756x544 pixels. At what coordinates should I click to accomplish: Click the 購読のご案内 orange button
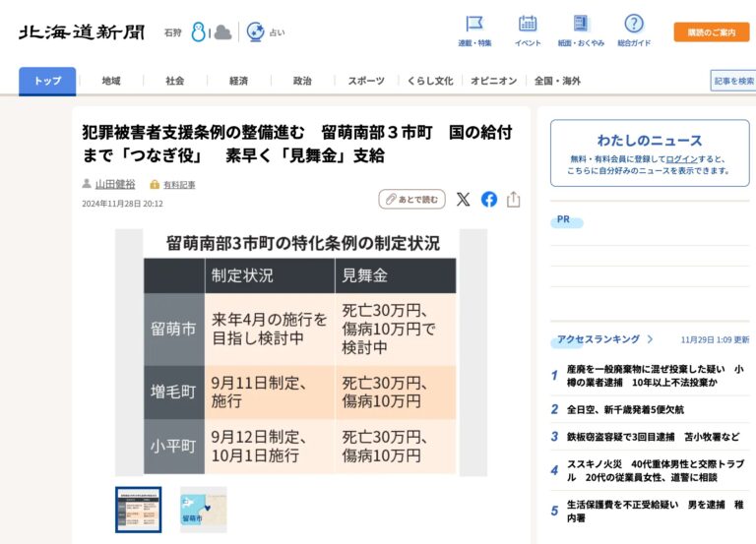point(712,32)
